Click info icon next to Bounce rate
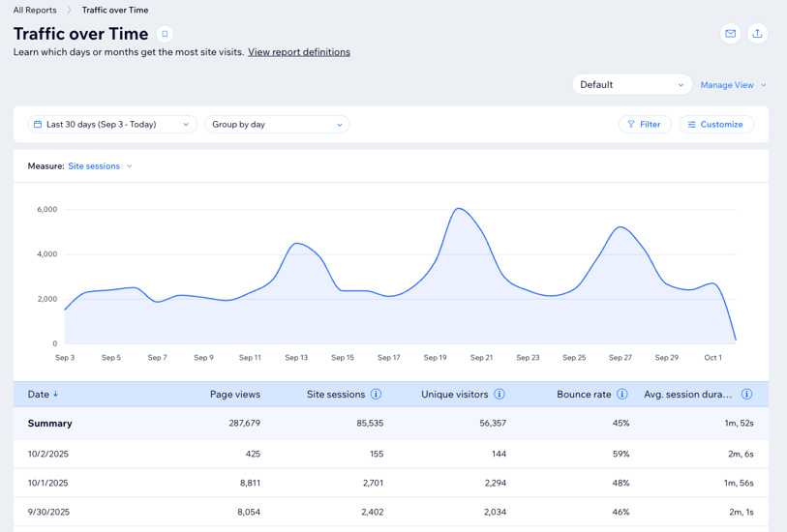 point(622,395)
